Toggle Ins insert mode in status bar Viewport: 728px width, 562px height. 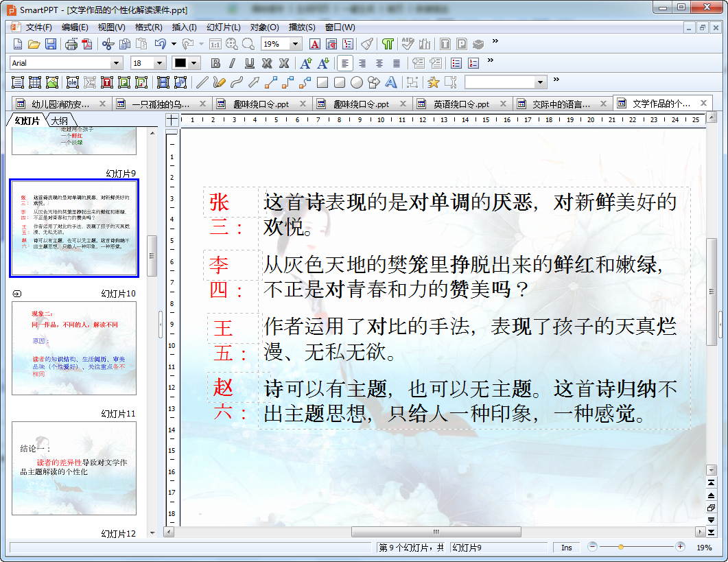pyautogui.click(x=567, y=548)
